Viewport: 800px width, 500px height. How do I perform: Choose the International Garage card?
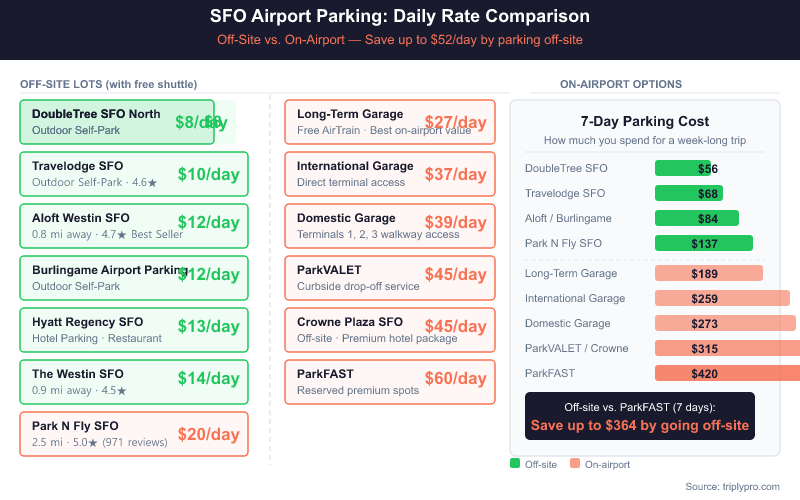(x=389, y=173)
